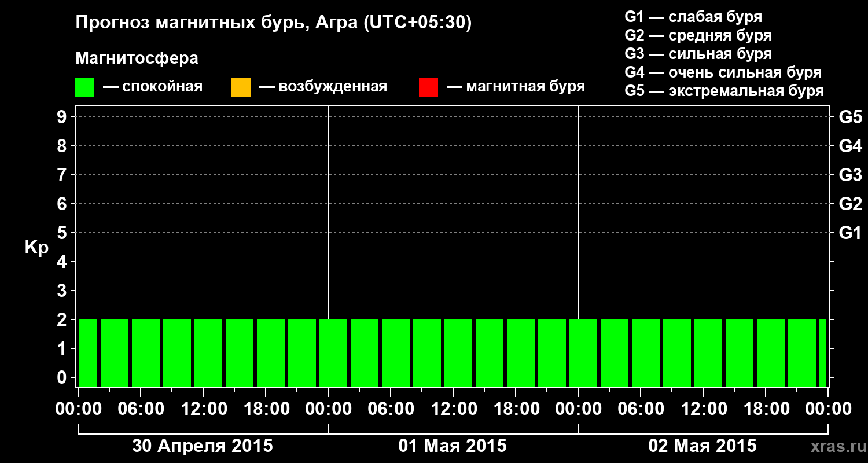Click the 'Kp' axis label
868x463 pixels.
click(36, 248)
